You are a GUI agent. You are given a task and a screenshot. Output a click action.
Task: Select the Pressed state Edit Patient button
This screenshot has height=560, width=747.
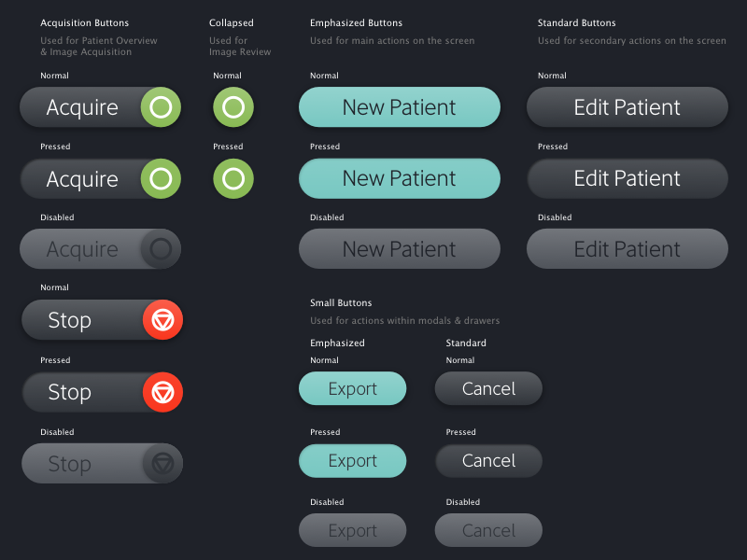coord(627,178)
